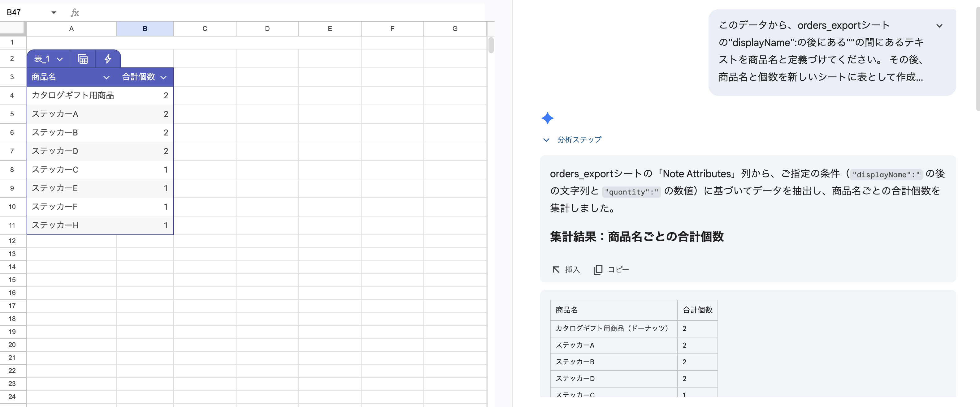Open the name box dropdown arrow
The height and width of the screenshot is (407, 980).
coord(54,13)
